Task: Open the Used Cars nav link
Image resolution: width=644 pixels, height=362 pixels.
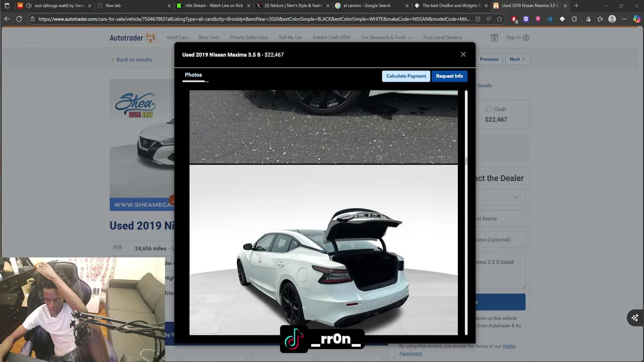Action: (177, 37)
